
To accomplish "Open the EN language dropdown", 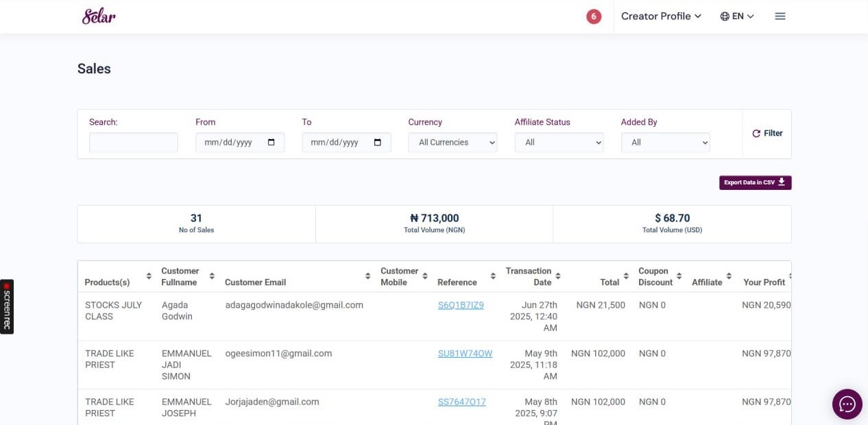I will (744, 16).
